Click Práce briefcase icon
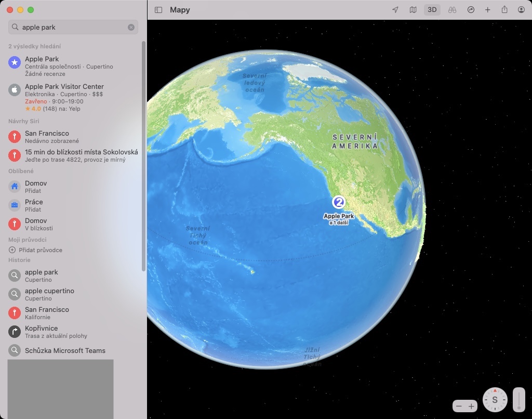Viewport: 532px width, 419px height. pos(15,205)
